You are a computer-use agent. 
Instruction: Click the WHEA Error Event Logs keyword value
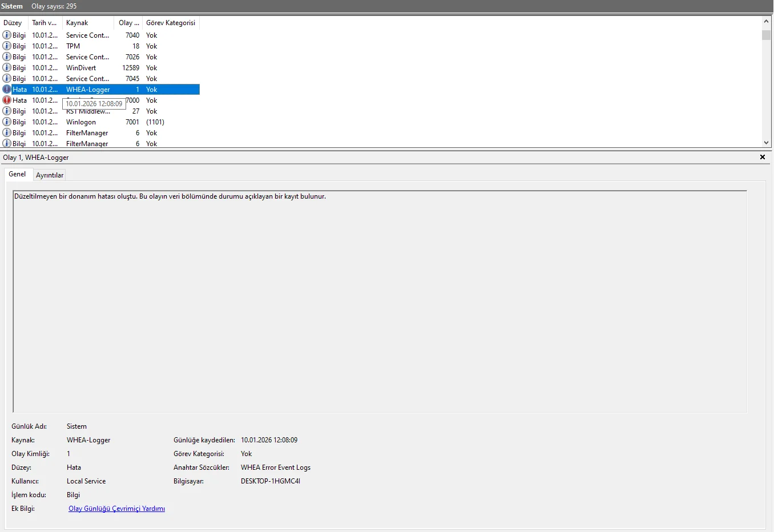(x=276, y=467)
